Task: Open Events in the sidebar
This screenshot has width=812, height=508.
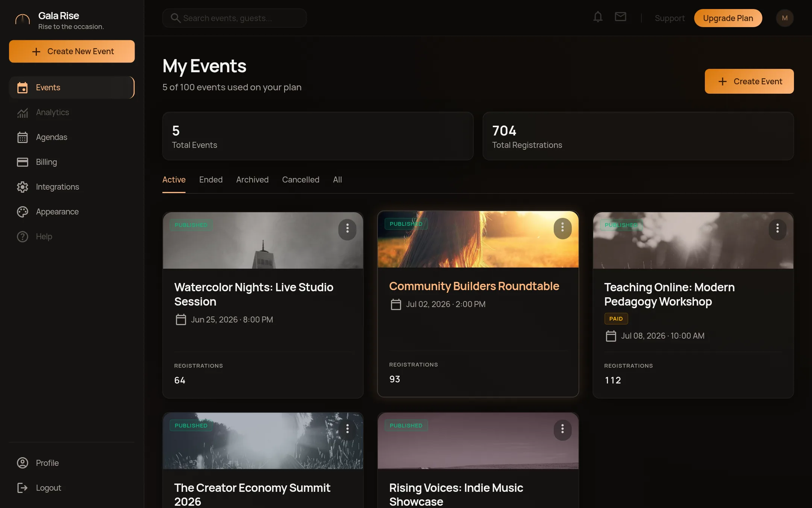Action: (x=72, y=88)
